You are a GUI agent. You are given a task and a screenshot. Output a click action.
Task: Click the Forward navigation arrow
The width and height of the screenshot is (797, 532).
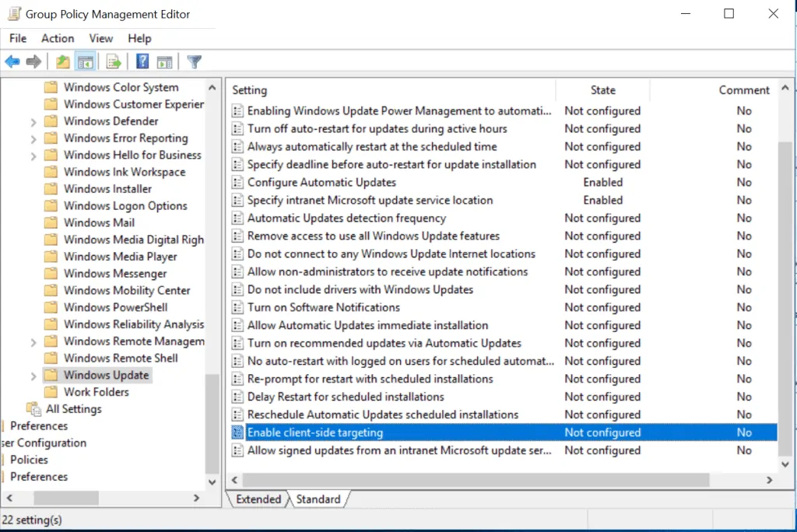pyautogui.click(x=34, y=61)
